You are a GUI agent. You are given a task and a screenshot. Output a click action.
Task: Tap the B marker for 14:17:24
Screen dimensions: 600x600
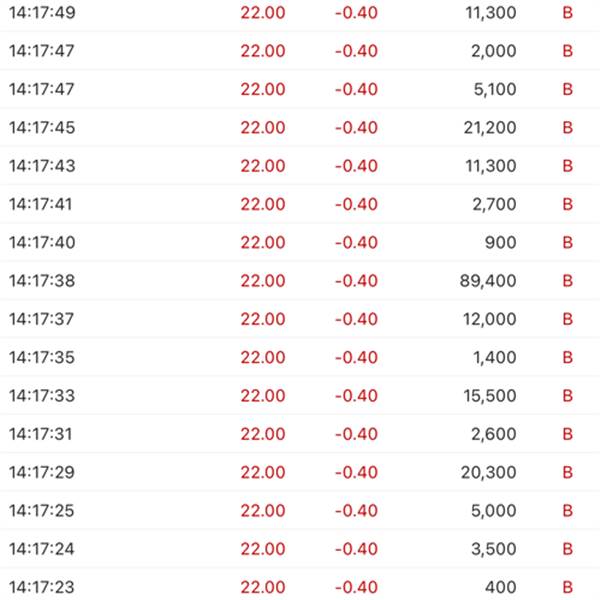point(567,548)
